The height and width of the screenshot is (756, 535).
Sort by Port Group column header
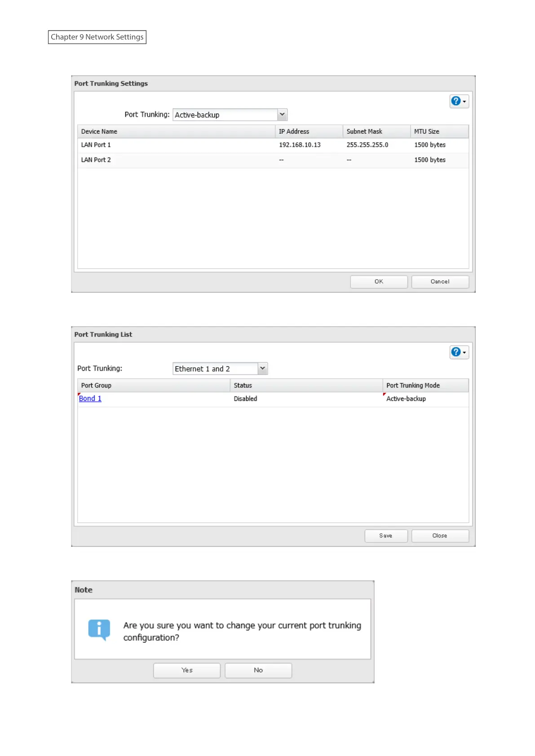point(154,386)
